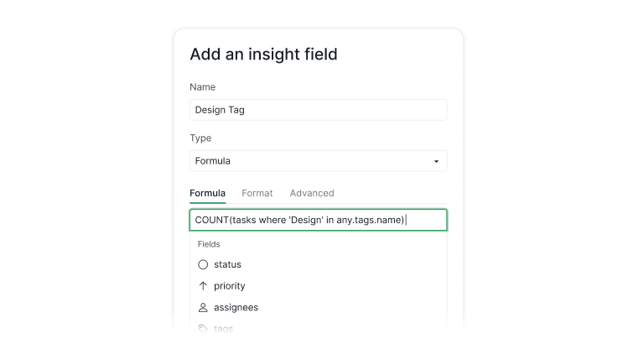
Task: Click the status circle icon
Action: click(x=203, y=264)
